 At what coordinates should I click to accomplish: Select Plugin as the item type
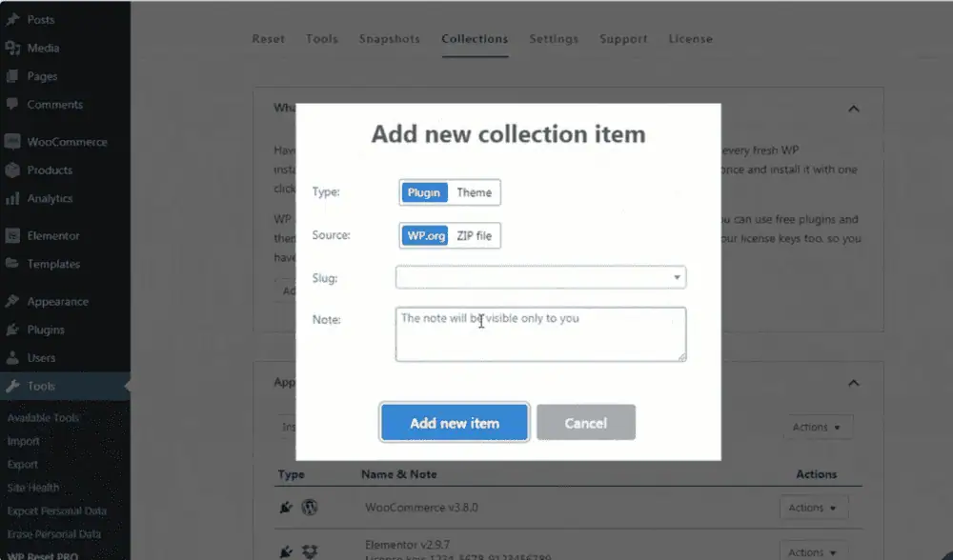[x=424, y=192]
